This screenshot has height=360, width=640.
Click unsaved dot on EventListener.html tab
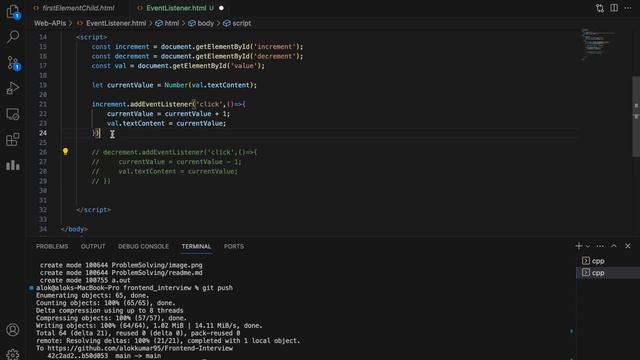tap(221, 8)
